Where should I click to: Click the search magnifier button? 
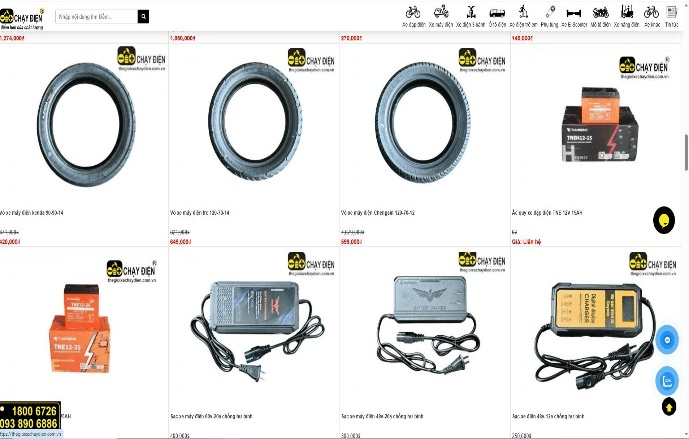pyautogui.click(x=143, y=17)
